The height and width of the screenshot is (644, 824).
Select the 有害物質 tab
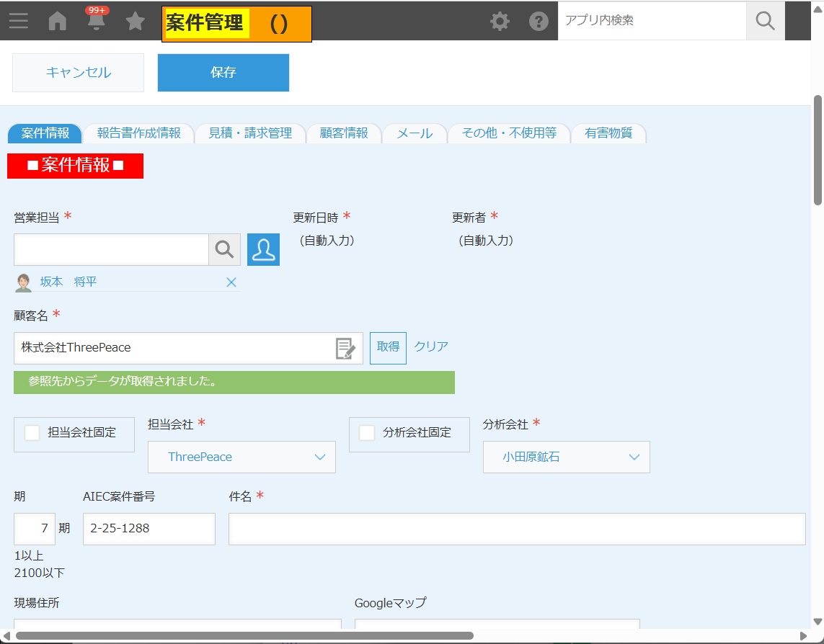tap(608, 133)
